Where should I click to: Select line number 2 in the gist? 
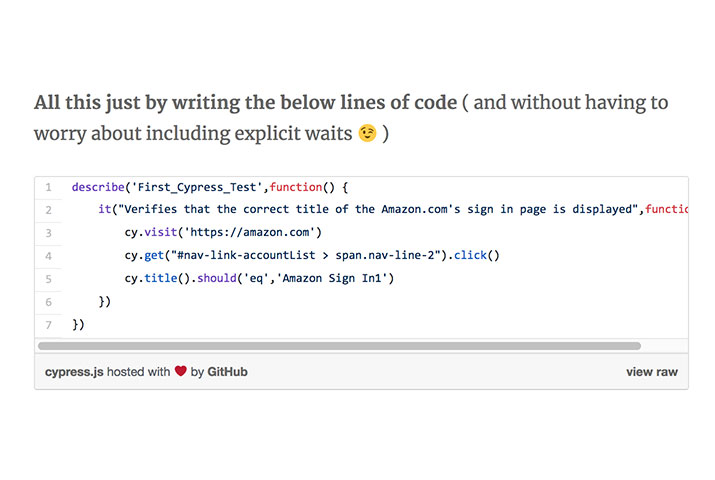pos(48,210)
